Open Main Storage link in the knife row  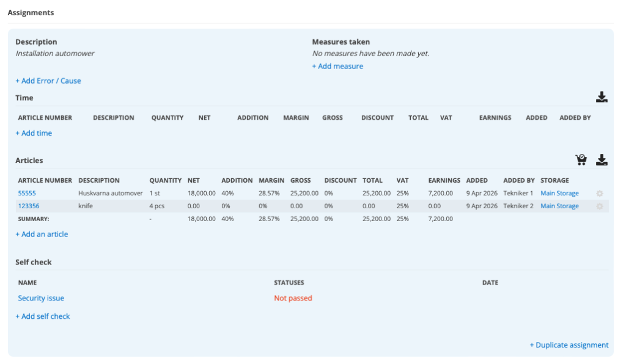point(559,206)
